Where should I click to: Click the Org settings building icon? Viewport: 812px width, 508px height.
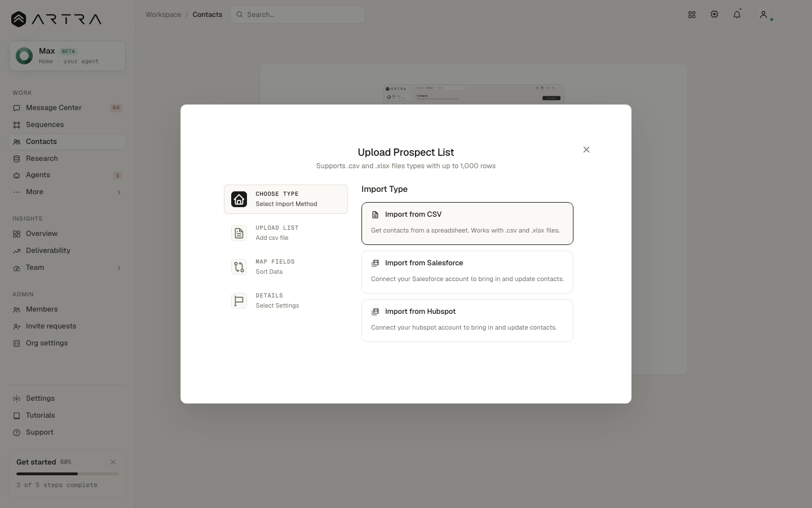pos(16,343)
